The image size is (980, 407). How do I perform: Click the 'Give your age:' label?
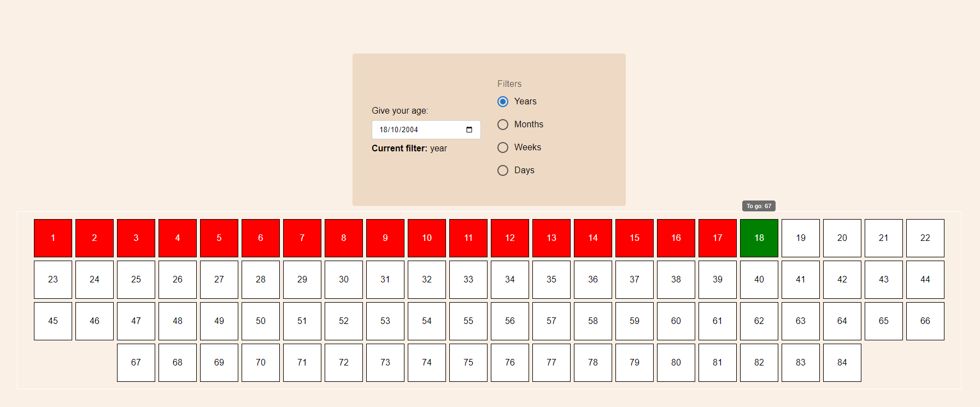point(400,110)
